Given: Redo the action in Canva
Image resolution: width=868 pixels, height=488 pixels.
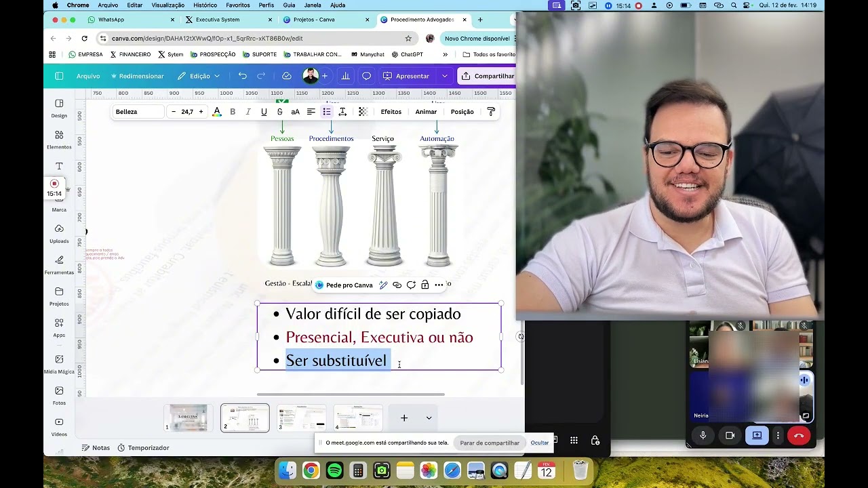Looking at the screenshot, I should (x=261, y=76).
